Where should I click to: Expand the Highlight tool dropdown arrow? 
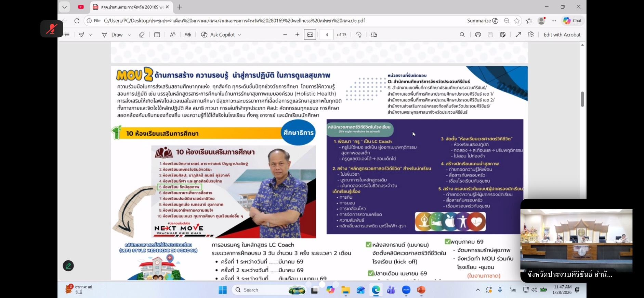pyautogui.click(x=90, y=35)
